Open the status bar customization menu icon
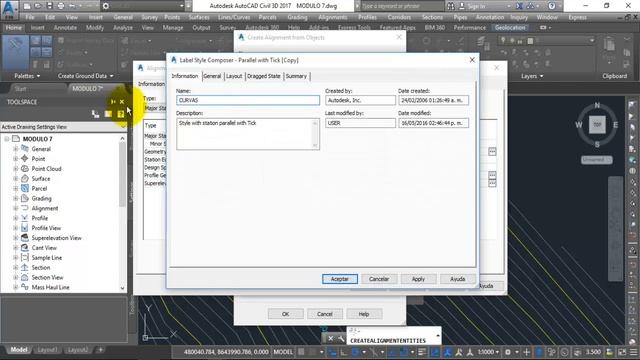This screenshot has width=640, height=360. tap(633, 352)
